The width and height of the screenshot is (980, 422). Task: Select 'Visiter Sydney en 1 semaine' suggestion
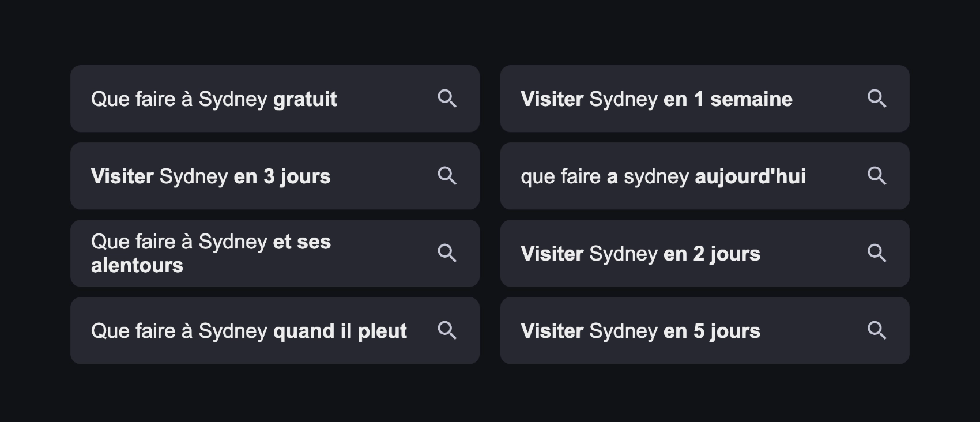point(656,99)
